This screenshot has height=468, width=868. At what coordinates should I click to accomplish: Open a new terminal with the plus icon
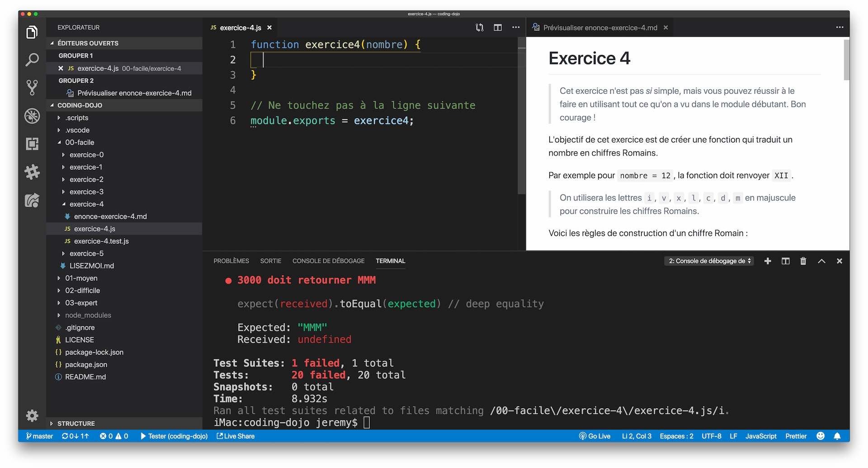pos(767,261)
